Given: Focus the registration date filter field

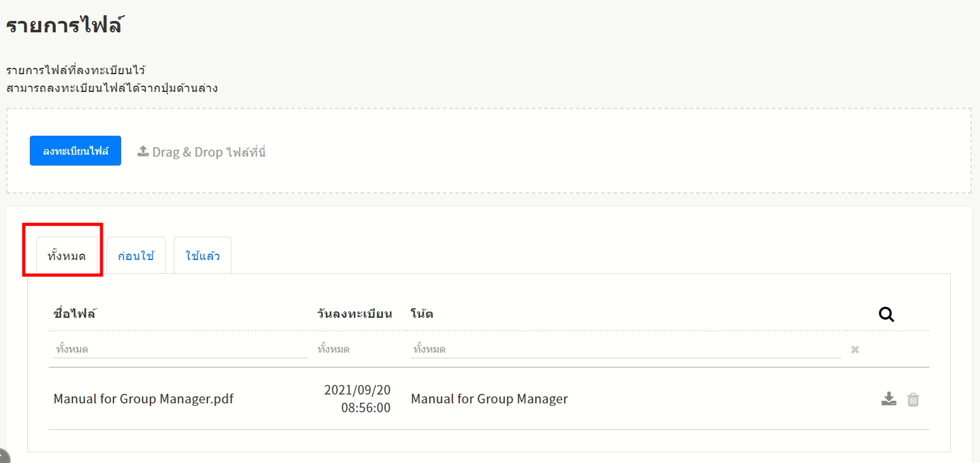Looking at the screenshot, I should click(x=358, y=349).
